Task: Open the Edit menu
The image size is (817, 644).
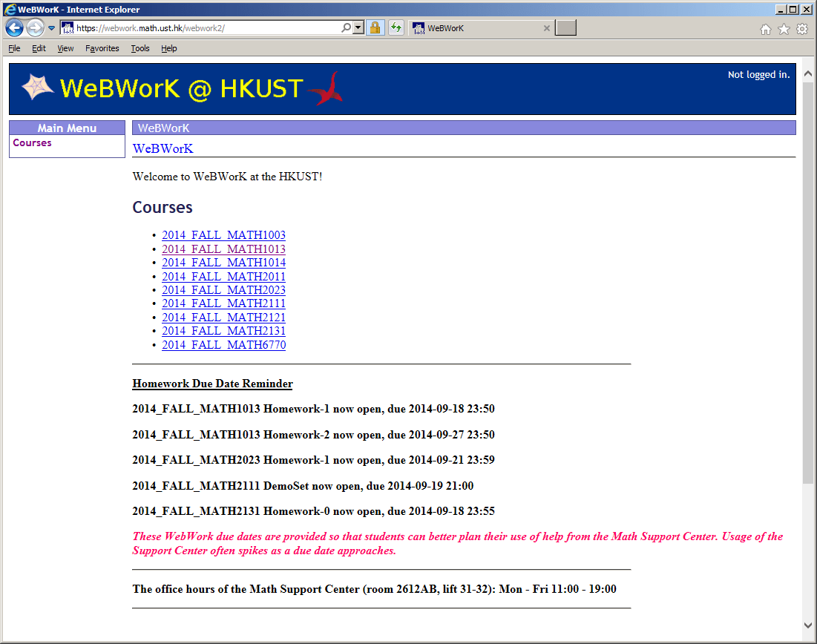Action: [x=39, y=48]
